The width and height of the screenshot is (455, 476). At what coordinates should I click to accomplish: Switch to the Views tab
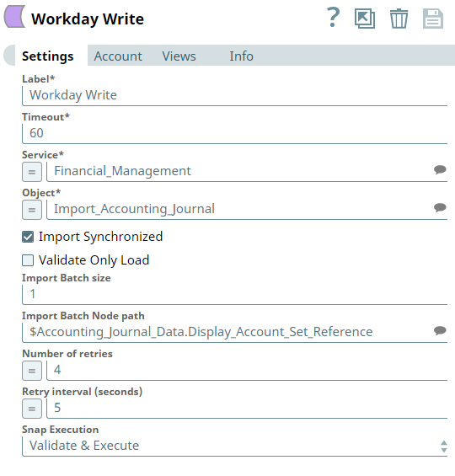point(179,56)
